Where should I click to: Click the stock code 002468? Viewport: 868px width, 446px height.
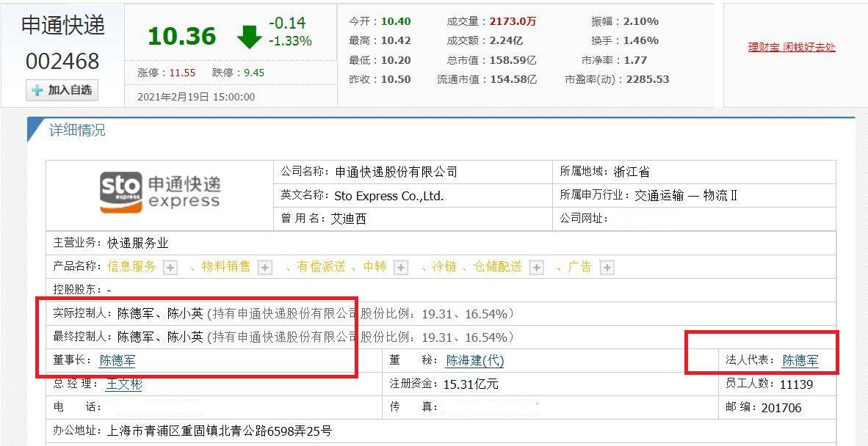(x=62, y=62)
